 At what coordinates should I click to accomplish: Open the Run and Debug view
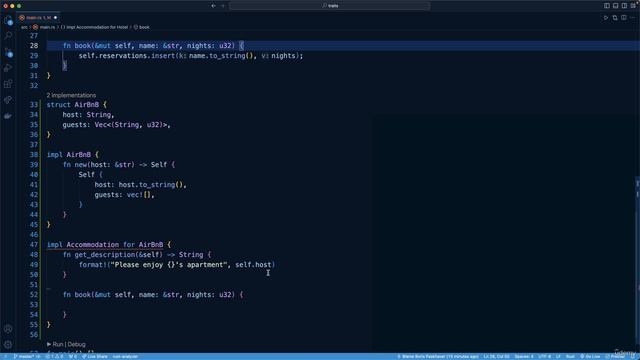[8, 68]
